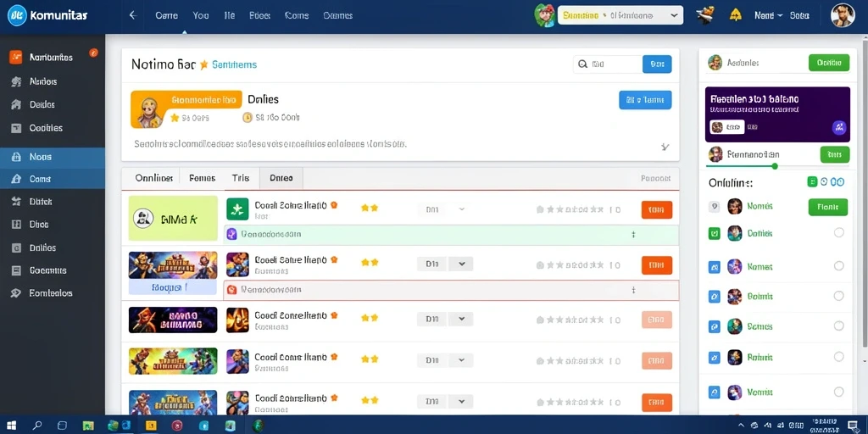Open Windows Start menu icon
Screen dimensions: 868x434
tap(12, 426)
